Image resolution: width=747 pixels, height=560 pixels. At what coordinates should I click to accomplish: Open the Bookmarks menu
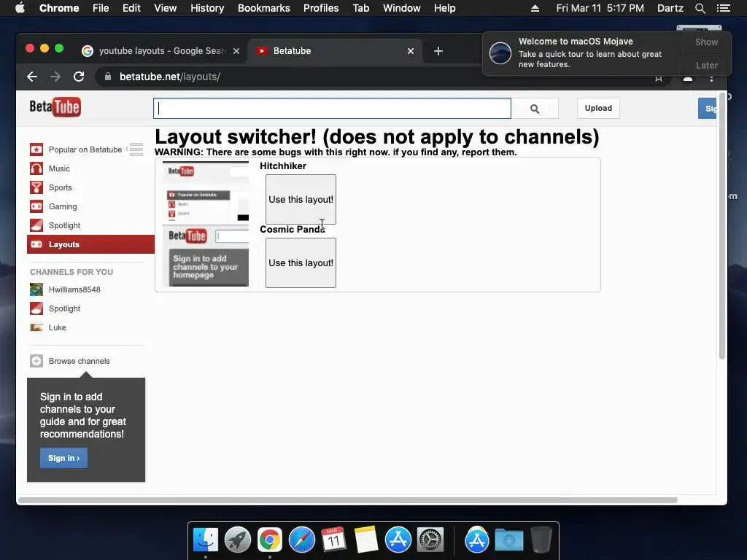[264, 8]
